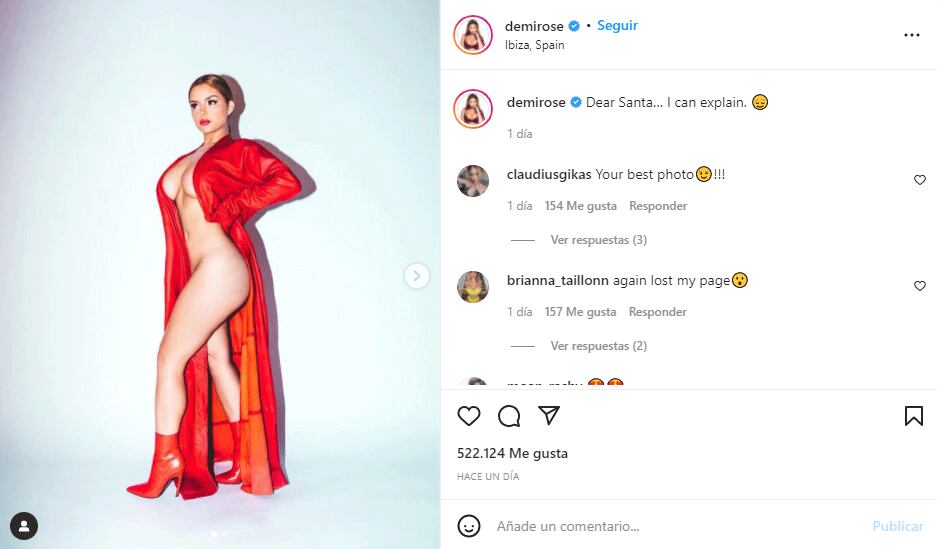Click the Seguir follow link
Image resolution: width=937 pixels, height=549 pixels.
coord(617,26)
